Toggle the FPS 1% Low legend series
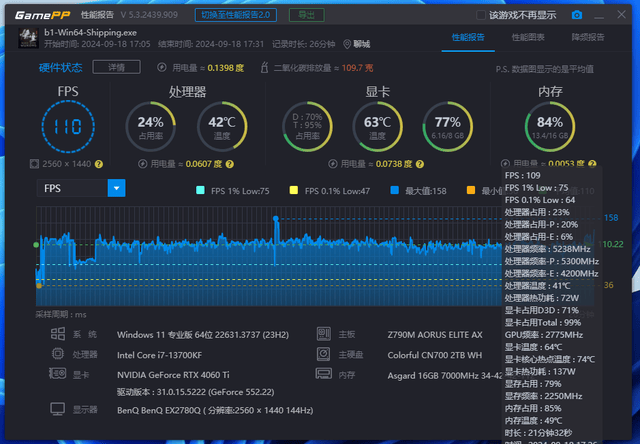Screen dimensions: 640x444 202,189
